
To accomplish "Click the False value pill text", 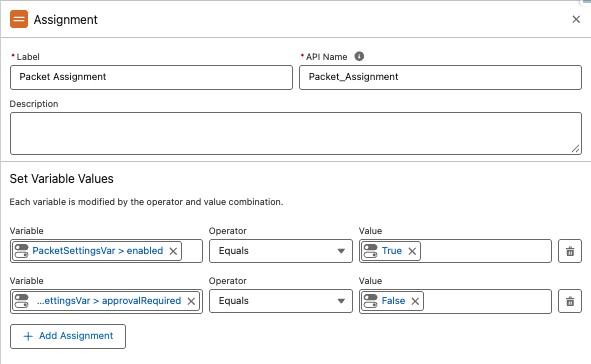I will point(393,301).
